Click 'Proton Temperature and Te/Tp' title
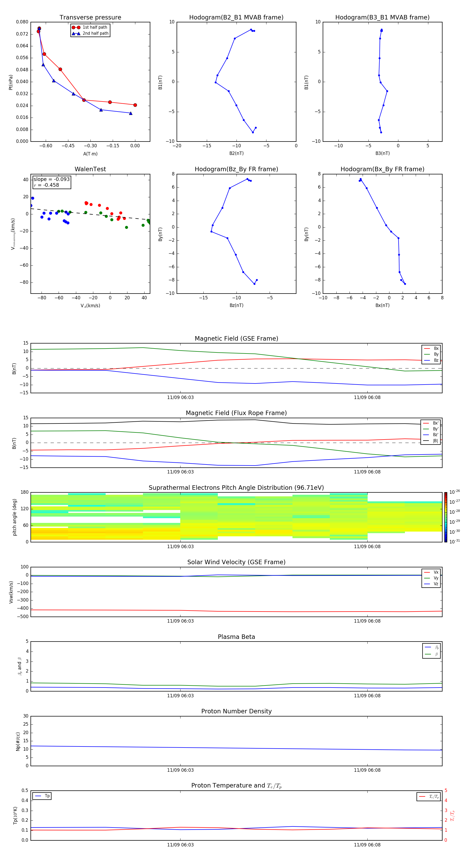The height and width of the screenshot is (868, 473). 236,786
